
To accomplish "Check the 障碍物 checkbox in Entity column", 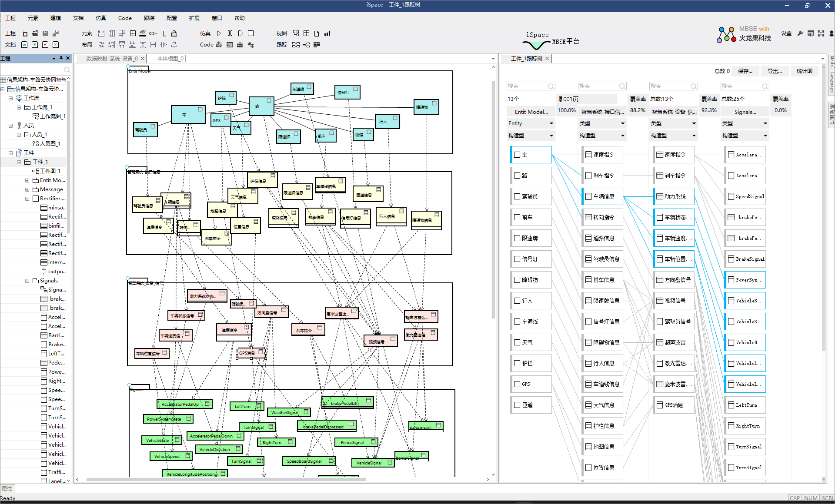I will pyautogui.click(x=517, y=280).
